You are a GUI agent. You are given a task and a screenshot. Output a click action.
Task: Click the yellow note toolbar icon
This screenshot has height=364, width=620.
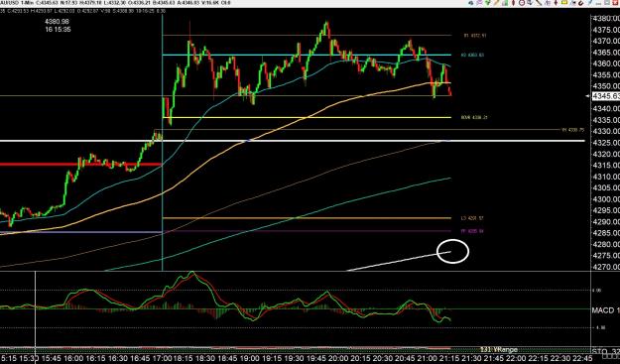[x=564, y=2]
